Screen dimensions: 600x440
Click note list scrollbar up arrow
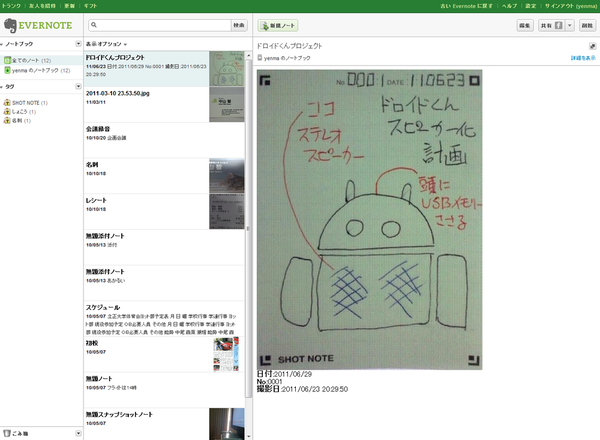click(x=249, y=55)
